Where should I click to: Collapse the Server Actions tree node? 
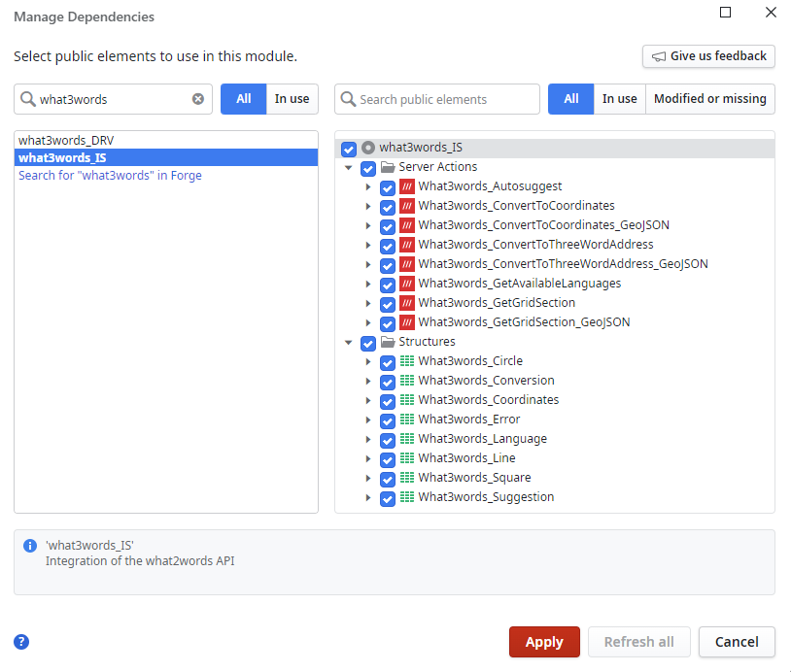[349, 167]
